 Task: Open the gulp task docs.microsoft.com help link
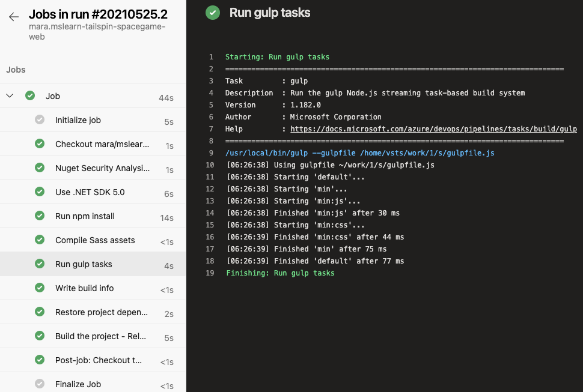[x=433, y=129]
